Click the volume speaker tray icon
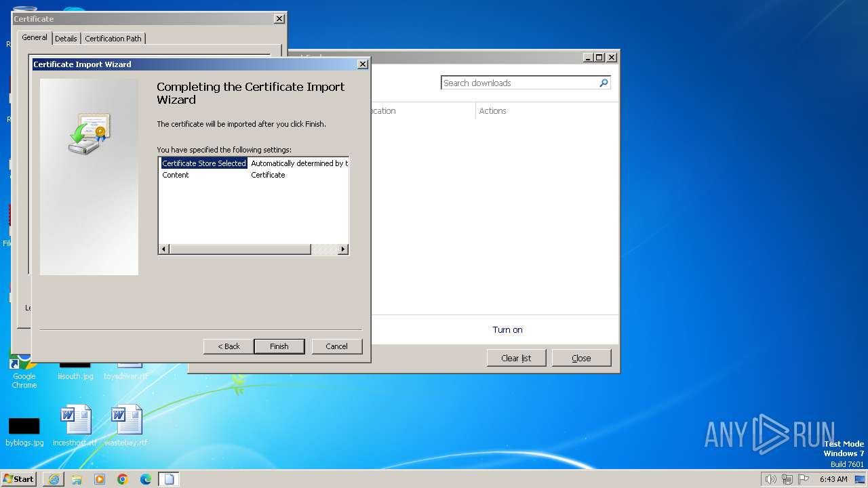 770,479
